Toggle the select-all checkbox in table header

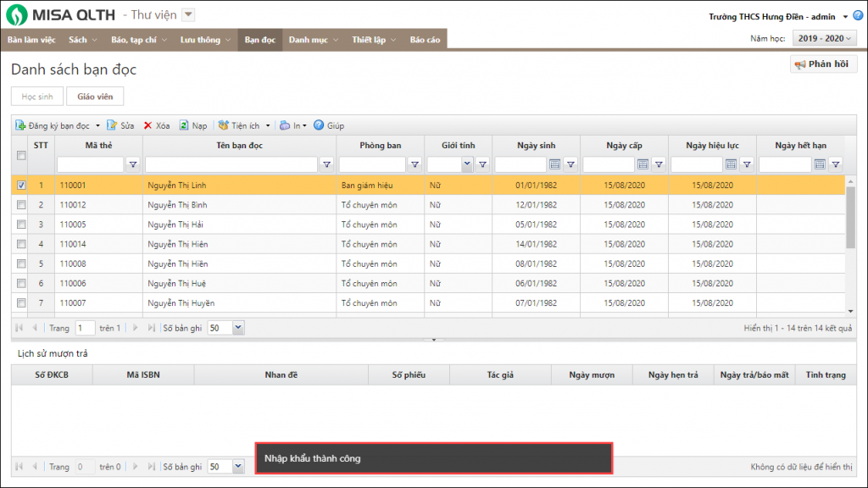[x=21, y=155]
